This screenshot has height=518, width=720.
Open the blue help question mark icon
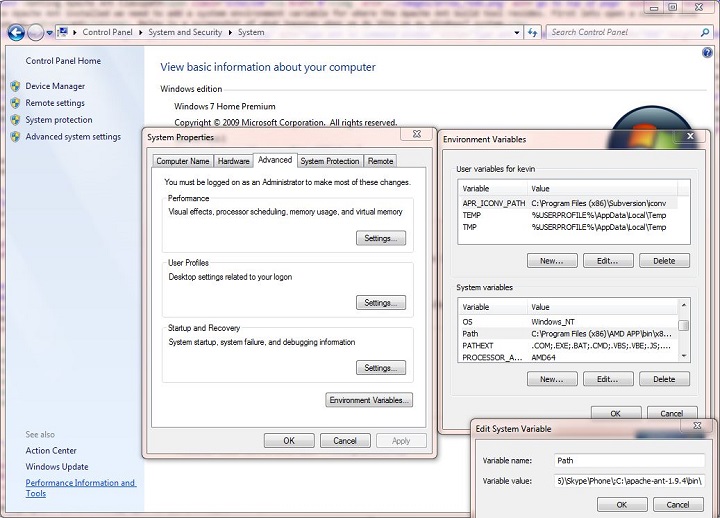tap(707, 52)
